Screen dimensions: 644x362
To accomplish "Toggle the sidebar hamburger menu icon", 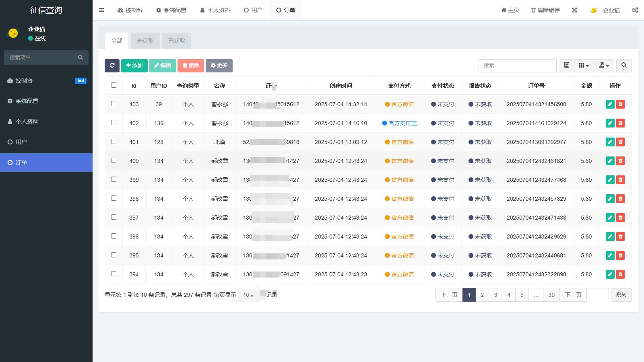I will (102, 10).
